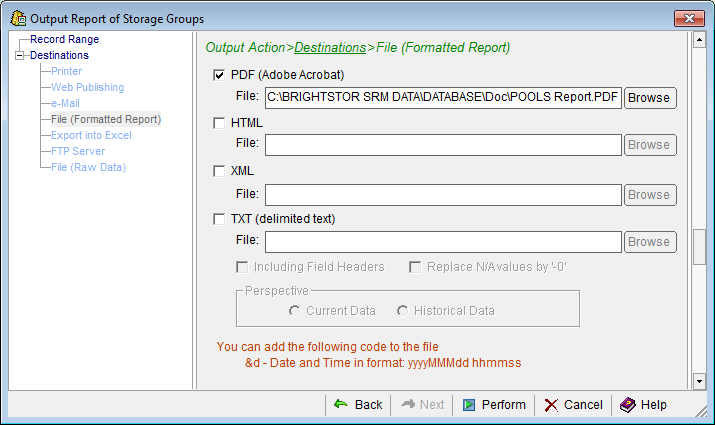Enable the XML output checkbox
This screenshot has height=425, width=715.
point(219,171)
